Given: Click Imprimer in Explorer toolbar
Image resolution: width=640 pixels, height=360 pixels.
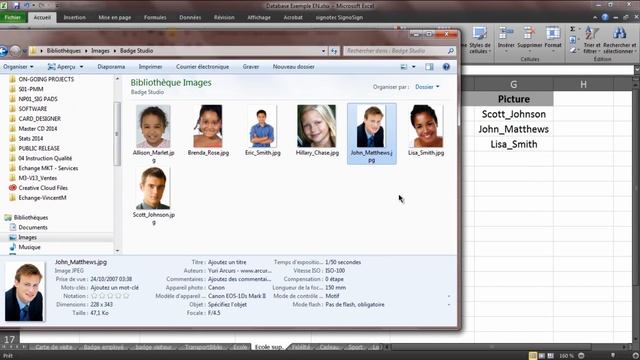Looking at the screenshot, I should (150, 67).
